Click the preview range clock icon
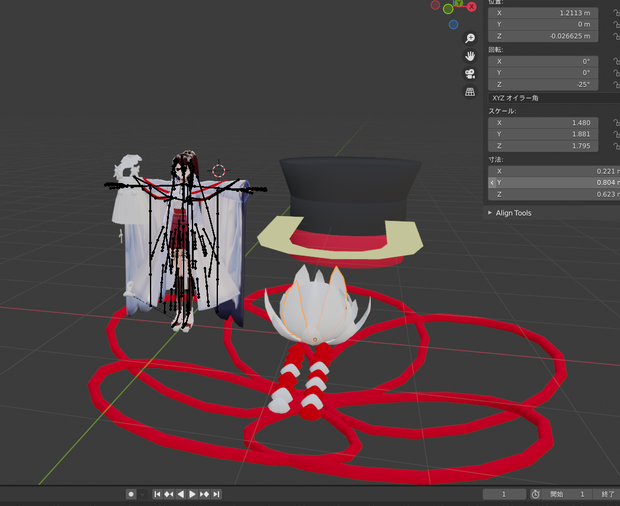 [x=535, y=494]
